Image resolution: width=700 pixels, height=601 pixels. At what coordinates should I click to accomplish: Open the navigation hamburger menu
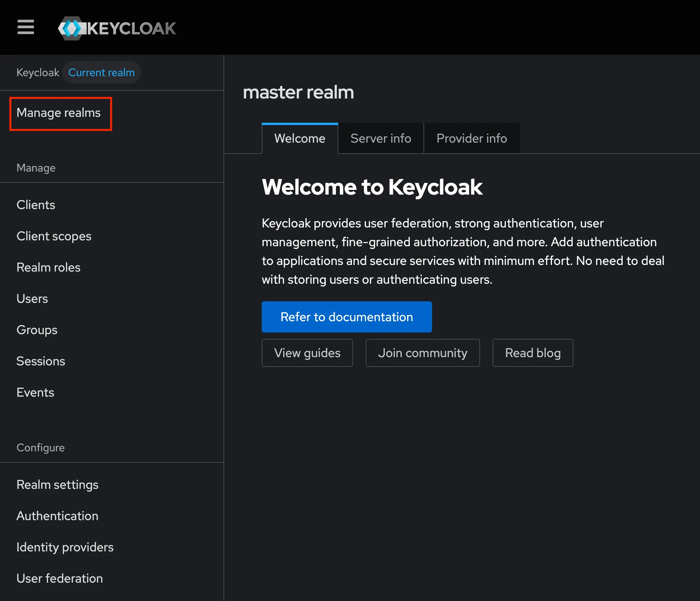coord(25,27)
